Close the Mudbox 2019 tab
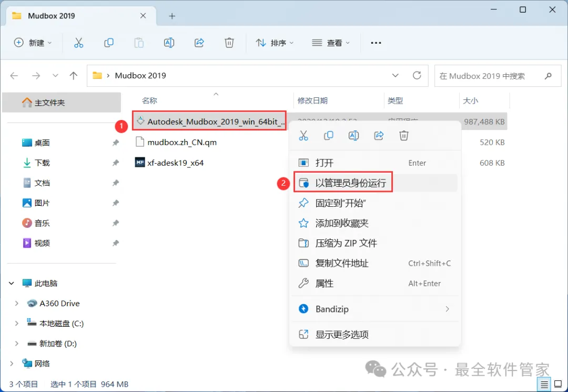 coord(143,16)
